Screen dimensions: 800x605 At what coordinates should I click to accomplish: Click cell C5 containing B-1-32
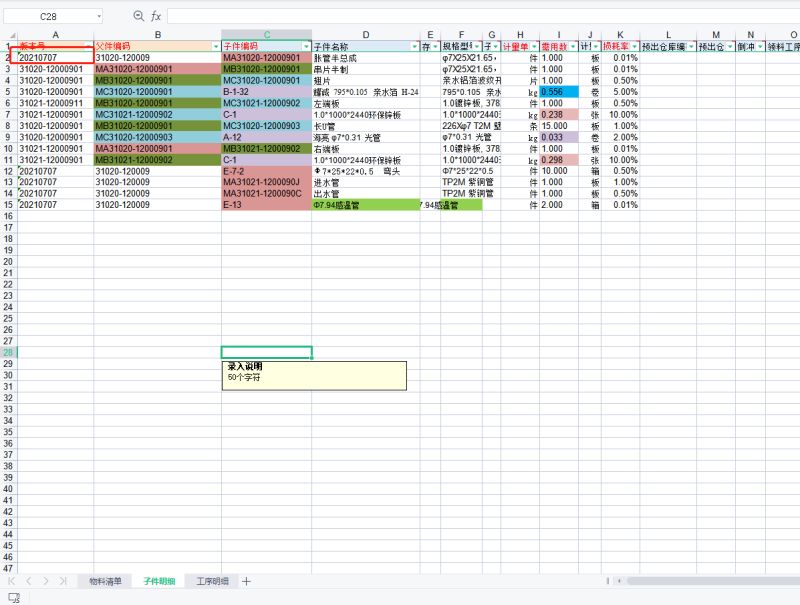pos(266,92)
